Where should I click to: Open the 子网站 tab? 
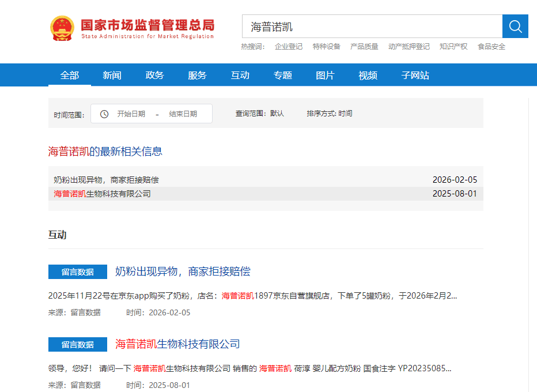[x=415, y=76]
